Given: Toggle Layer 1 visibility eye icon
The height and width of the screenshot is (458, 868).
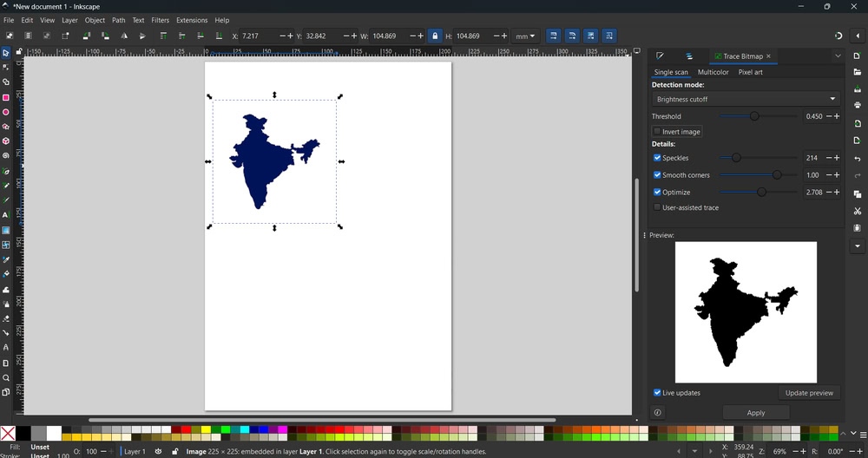Looking at the screenshot, I should pos(158,451).
